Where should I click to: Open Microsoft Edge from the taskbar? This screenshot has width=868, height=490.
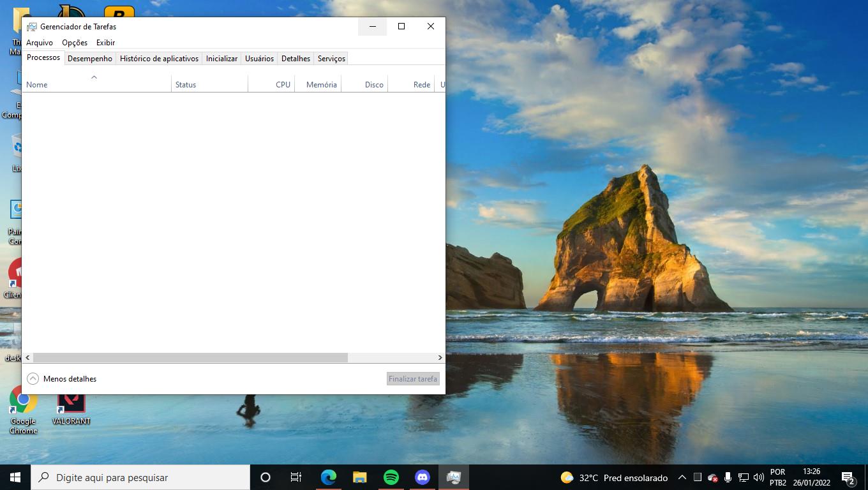pyautogui.click(x=329, y=477)
